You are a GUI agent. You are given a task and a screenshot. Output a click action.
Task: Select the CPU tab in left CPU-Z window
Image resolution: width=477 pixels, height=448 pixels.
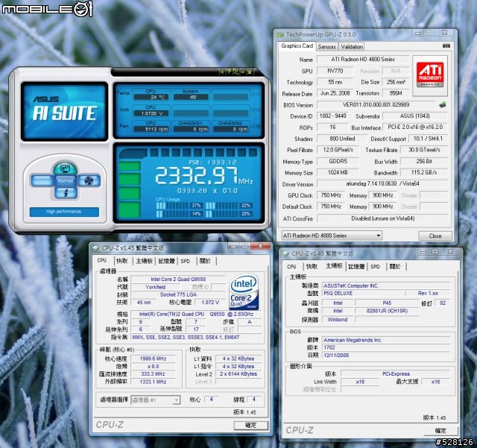pyautogui.click(x=102, y=260)
